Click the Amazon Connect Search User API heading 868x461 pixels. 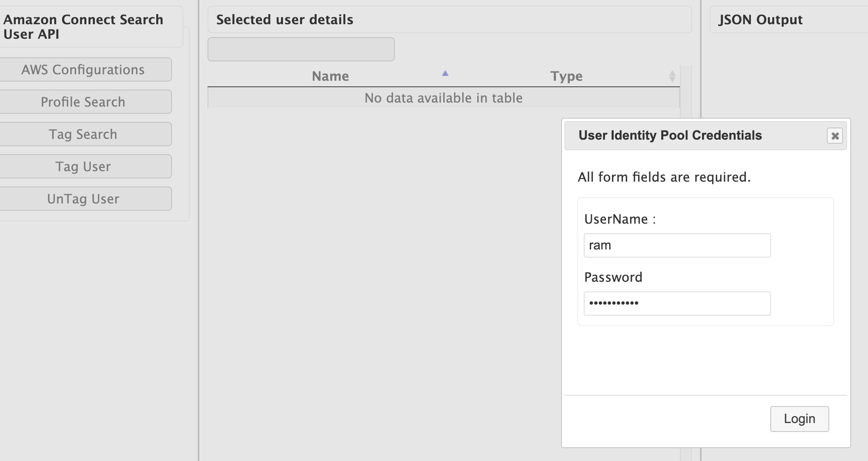click(x=84, y=26)
